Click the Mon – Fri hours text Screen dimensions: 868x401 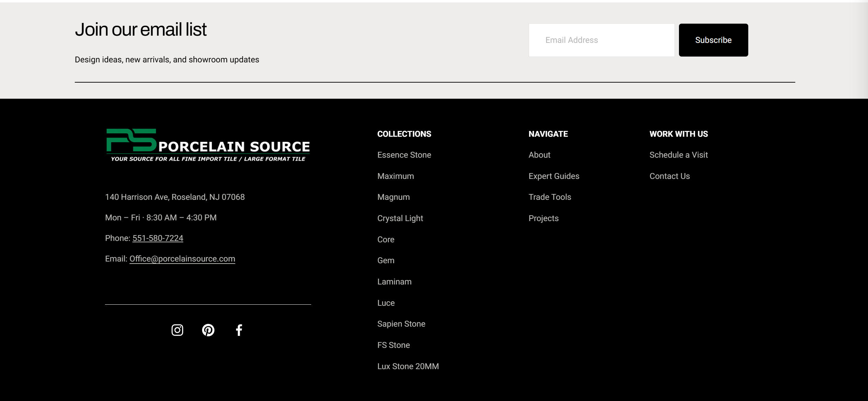tap(161, 218)
